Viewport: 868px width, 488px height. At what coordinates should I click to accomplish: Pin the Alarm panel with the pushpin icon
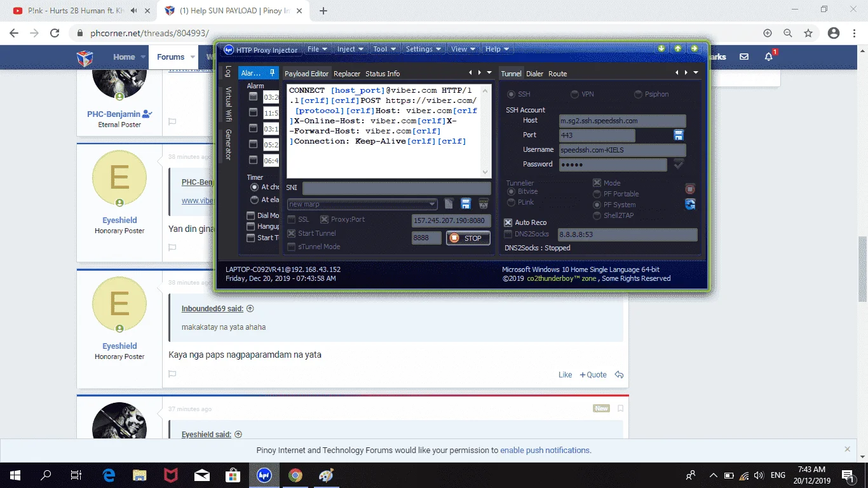pyautogui.click(x=273, y=73)
